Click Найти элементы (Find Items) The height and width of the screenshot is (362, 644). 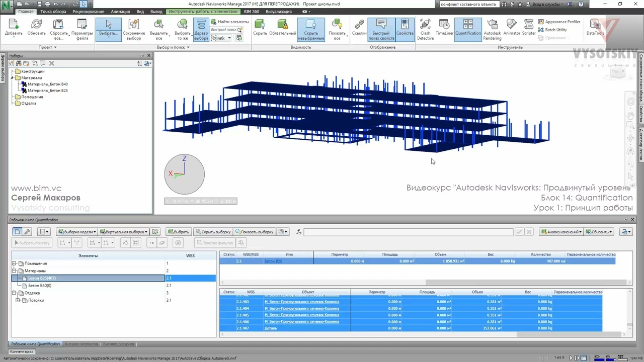[230, 22]
